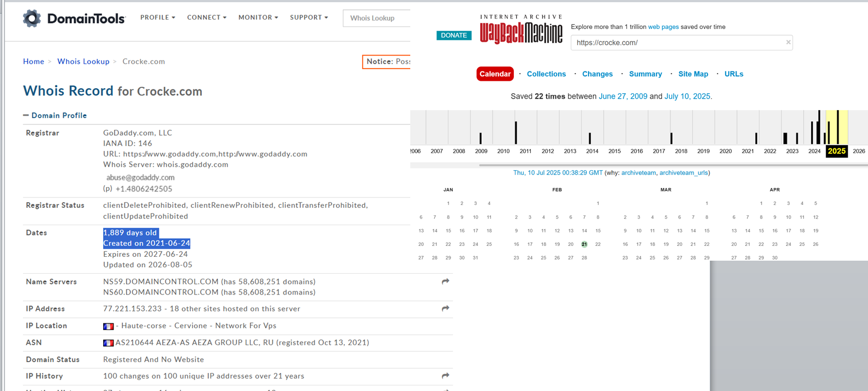Click the share arrow beside IP Address
The height and width of the screenshot is (391, 868).
tap(445, 309)
